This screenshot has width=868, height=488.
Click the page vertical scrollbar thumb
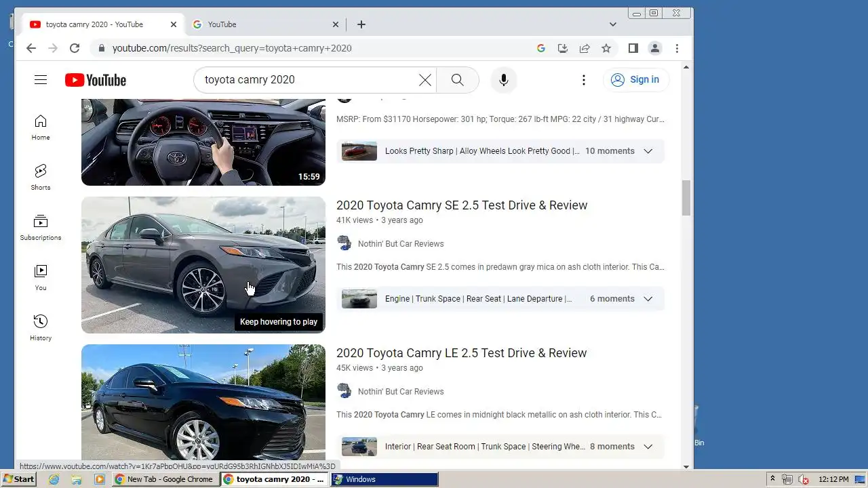[x=686, y=198]
